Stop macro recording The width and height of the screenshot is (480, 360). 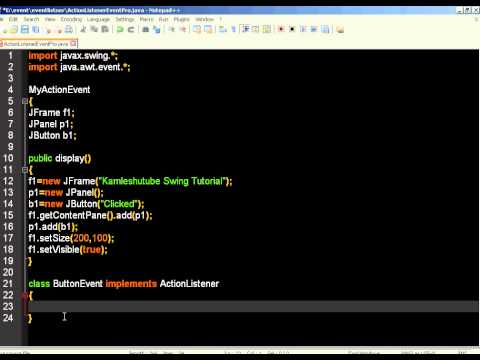tap(292, 30)
